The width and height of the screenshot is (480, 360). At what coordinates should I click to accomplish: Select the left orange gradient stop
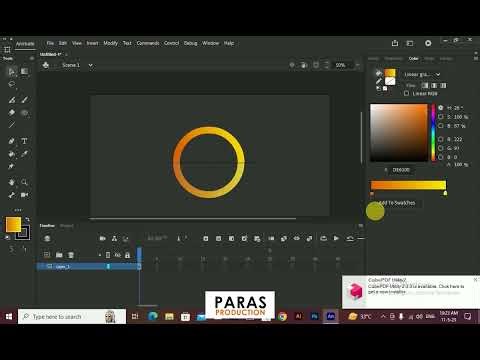[x=372, y=193]
